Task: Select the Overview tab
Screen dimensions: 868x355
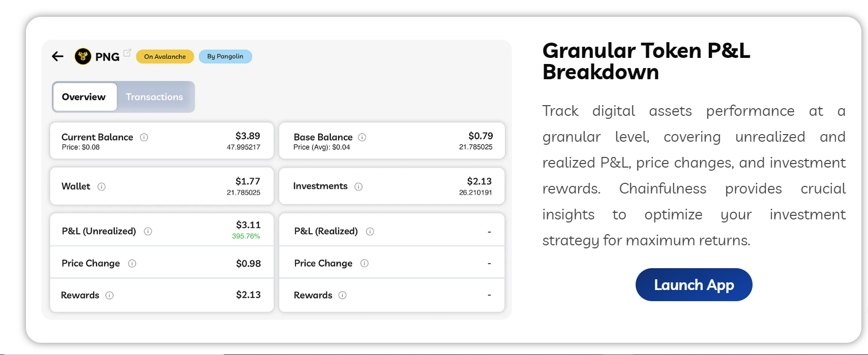Action: point(84,96)
